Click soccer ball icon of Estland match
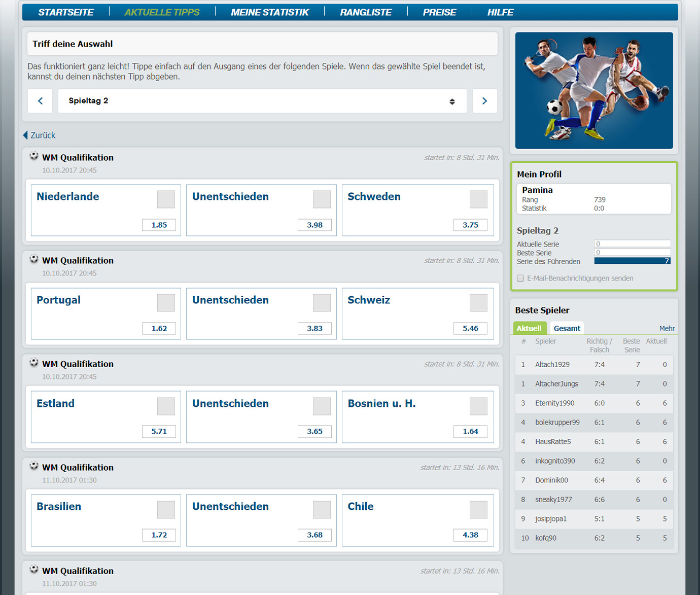The height and width of the screenshot is (595, 700). [34, 363]
